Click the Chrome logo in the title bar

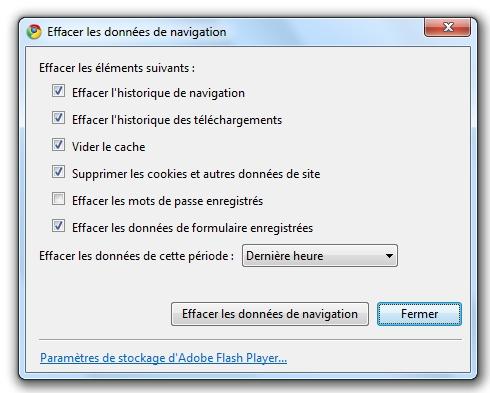point(34,32)
